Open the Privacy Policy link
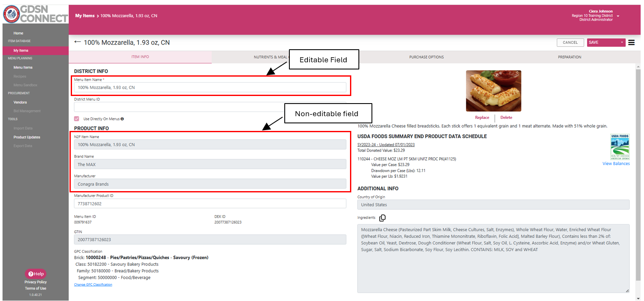644x301 pixels. (35, 282)
